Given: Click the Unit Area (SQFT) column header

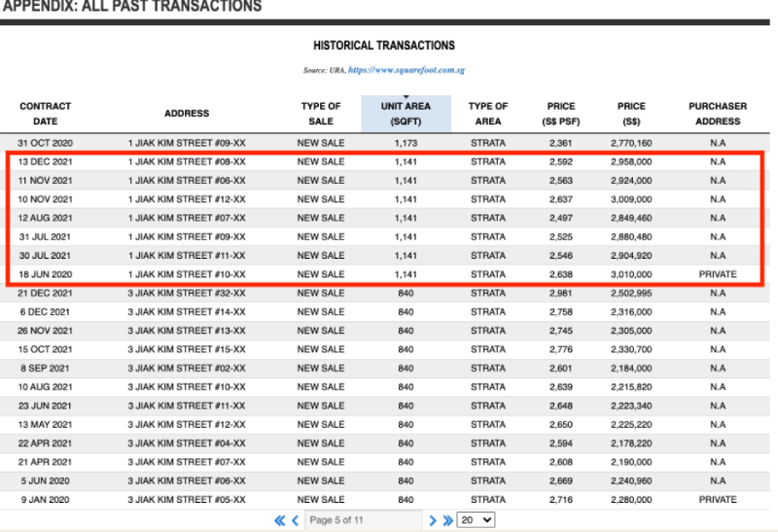Looking at the screenshot, I should click(x=406, y=115).
